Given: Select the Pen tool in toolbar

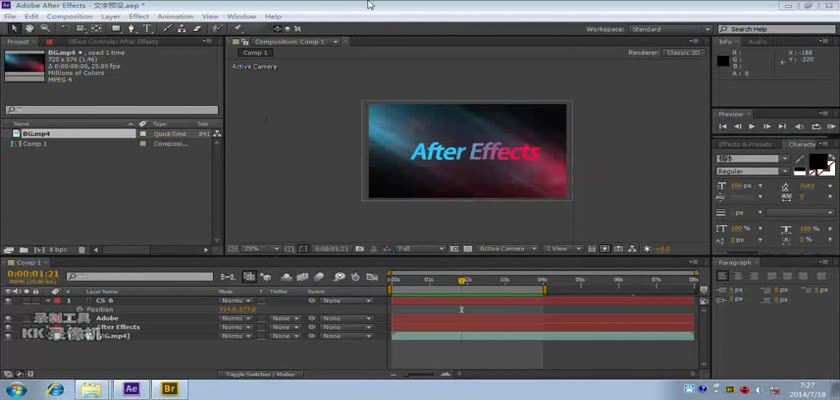Looking at the screenshot, I should pyautogui.click(x=133, y=29).
